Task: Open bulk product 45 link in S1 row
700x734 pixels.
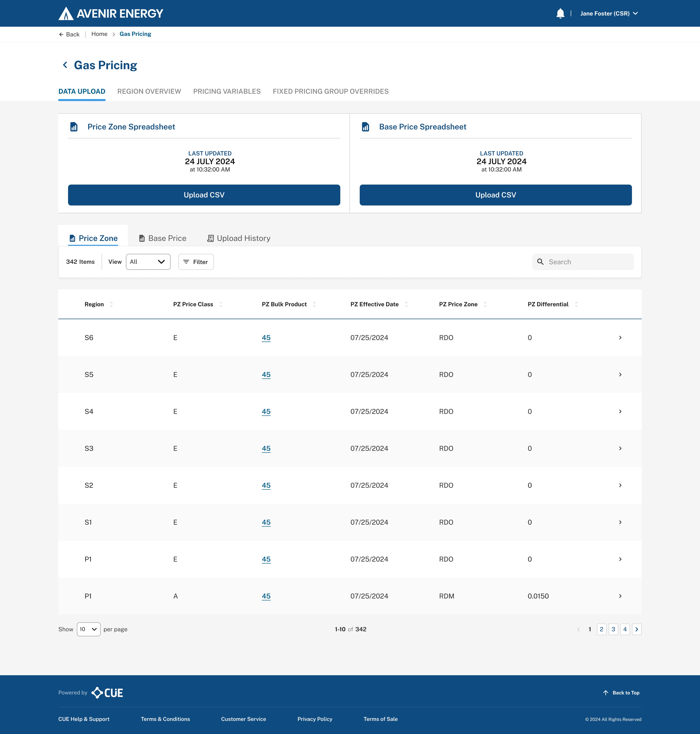Action: pyautogui.click(x=266, y=522)
